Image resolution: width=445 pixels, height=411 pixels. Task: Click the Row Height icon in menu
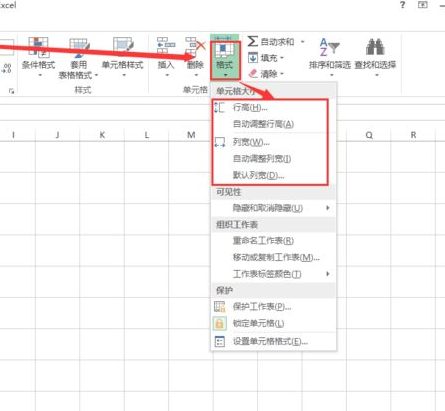point(219,107)
